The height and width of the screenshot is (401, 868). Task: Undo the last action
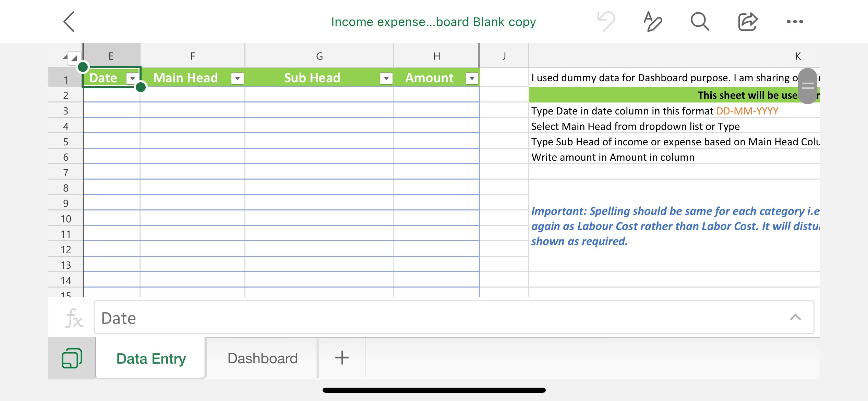[606, 21]
